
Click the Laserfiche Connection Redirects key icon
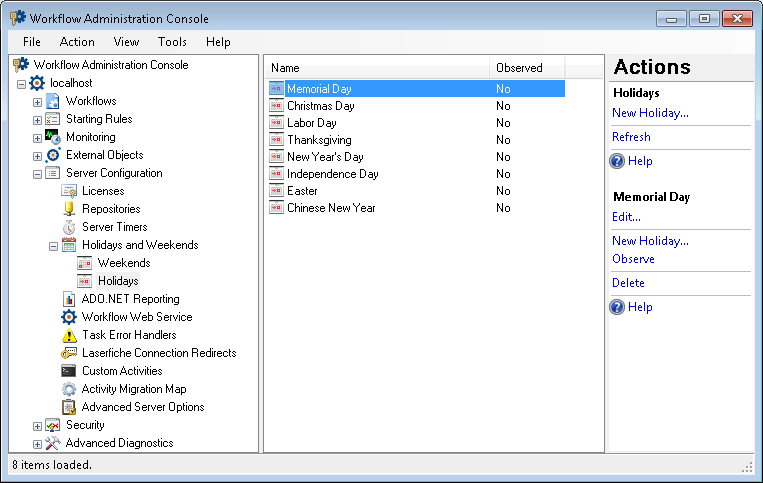click(69, 353)
